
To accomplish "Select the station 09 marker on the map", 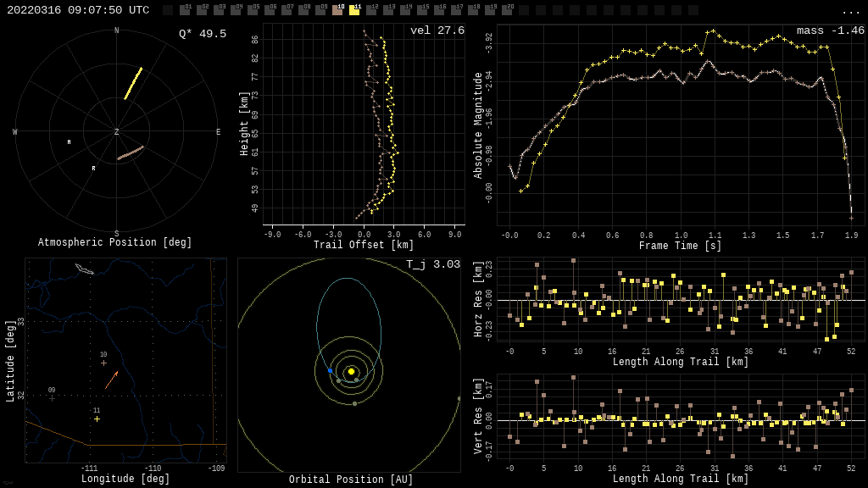I will (52, 397).
